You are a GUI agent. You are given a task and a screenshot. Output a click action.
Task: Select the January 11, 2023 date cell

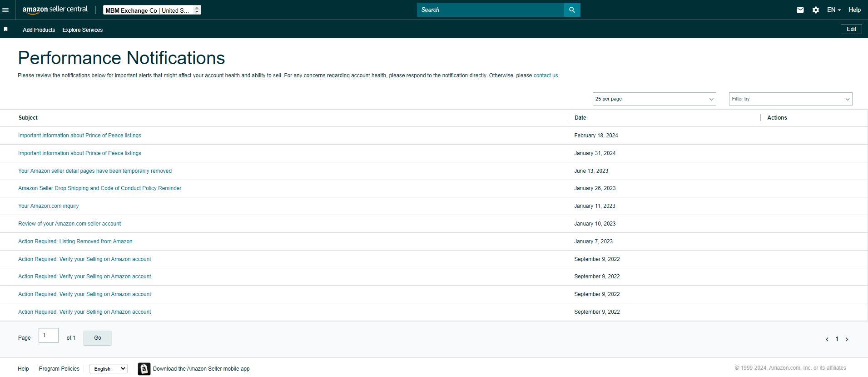pos(595,206)
